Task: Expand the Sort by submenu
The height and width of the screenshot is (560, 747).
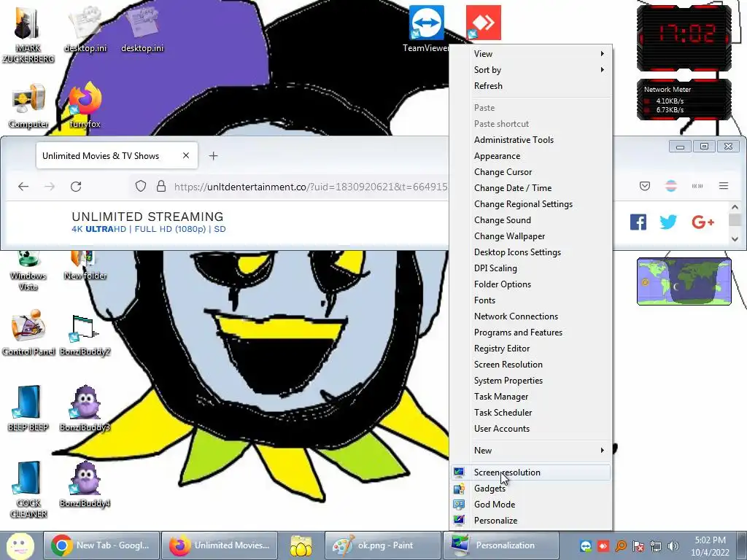Action: click(x=531, y=70)
